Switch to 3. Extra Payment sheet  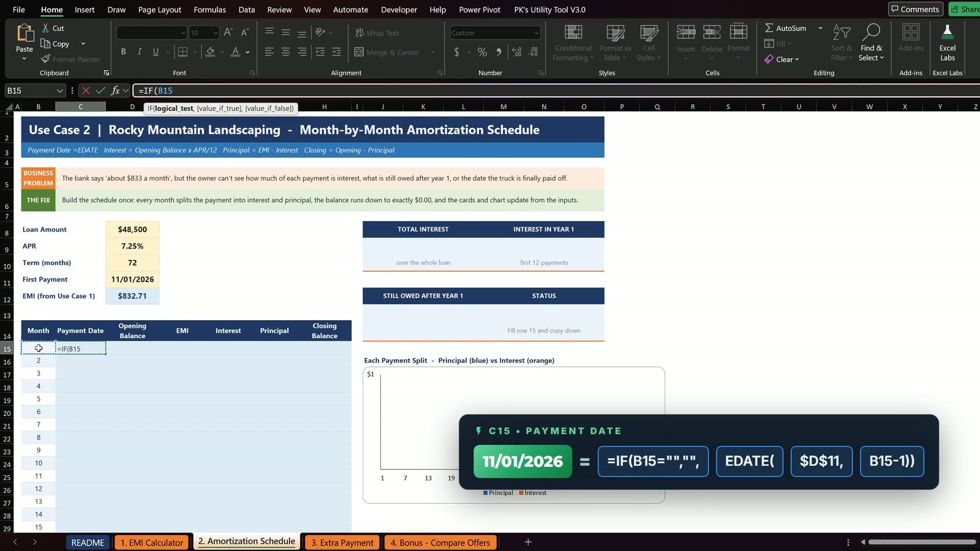tap(342, 542)
